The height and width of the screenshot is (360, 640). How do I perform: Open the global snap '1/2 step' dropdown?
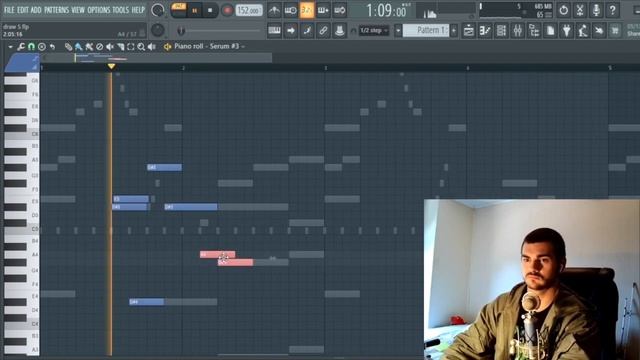pyautogui.click(x=374, y=31)
